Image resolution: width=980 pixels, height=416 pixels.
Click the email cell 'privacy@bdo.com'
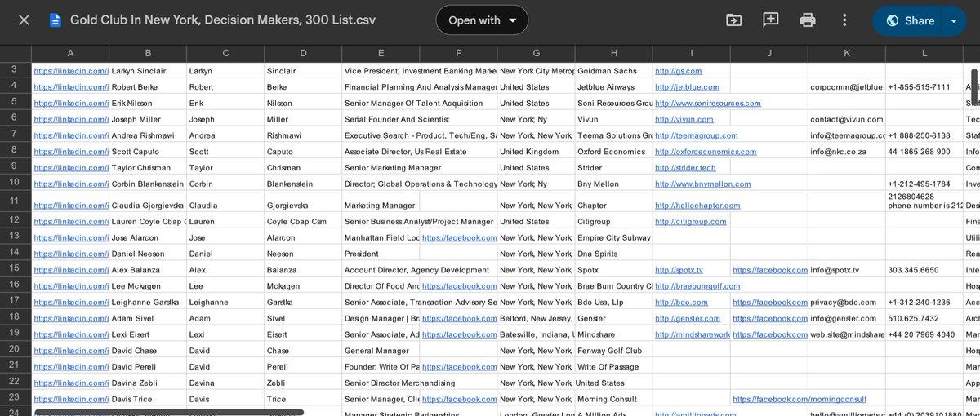(847, 303)
